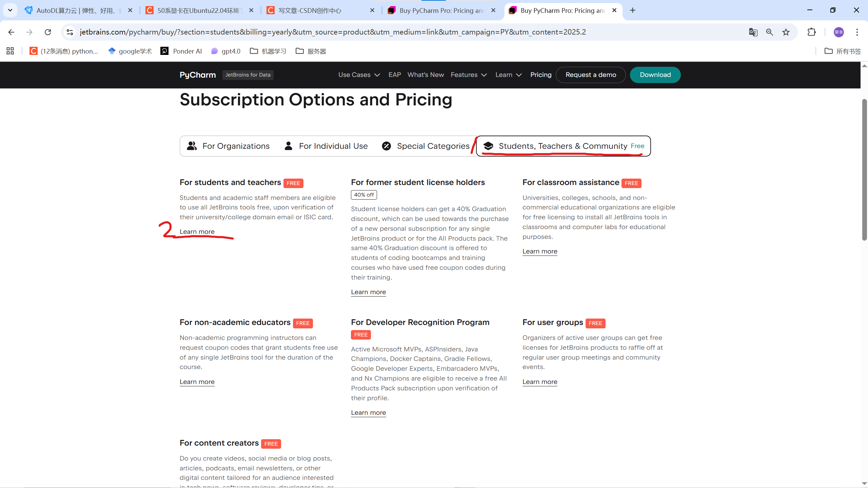The width and height of the screenshot is (868, 488).
Task: Click Learn more under students and teachers
Action: 197,232
